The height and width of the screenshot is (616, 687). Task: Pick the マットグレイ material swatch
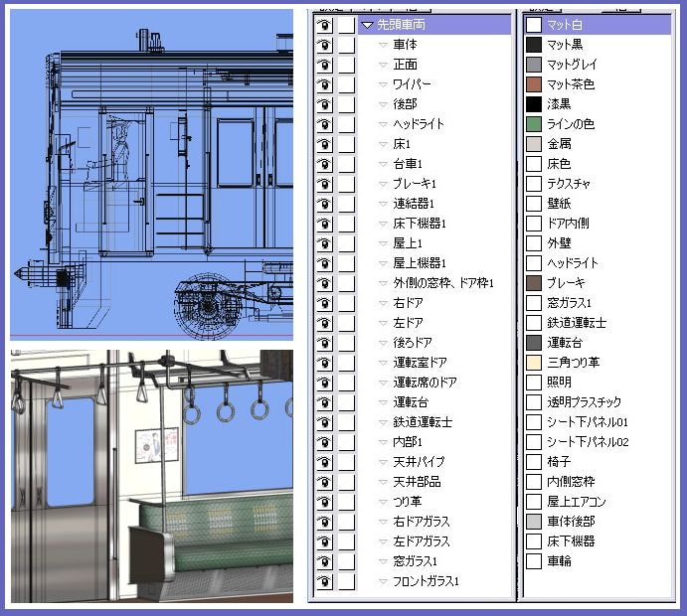coord(534,65)
